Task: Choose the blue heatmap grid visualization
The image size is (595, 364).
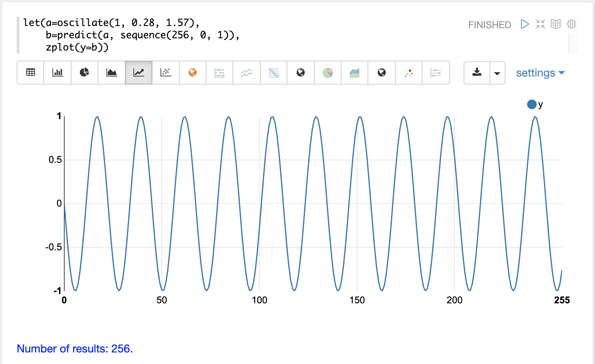Action: click(x=274, y=73)
